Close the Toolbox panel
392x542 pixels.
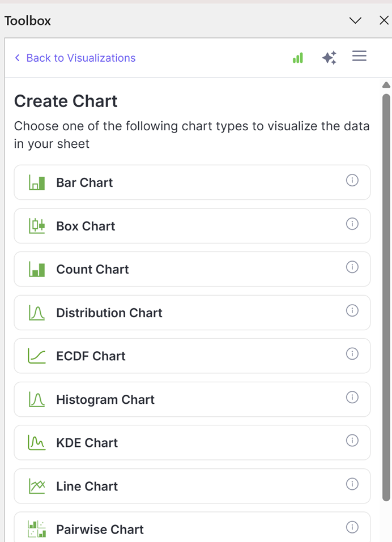click(384, 20)
